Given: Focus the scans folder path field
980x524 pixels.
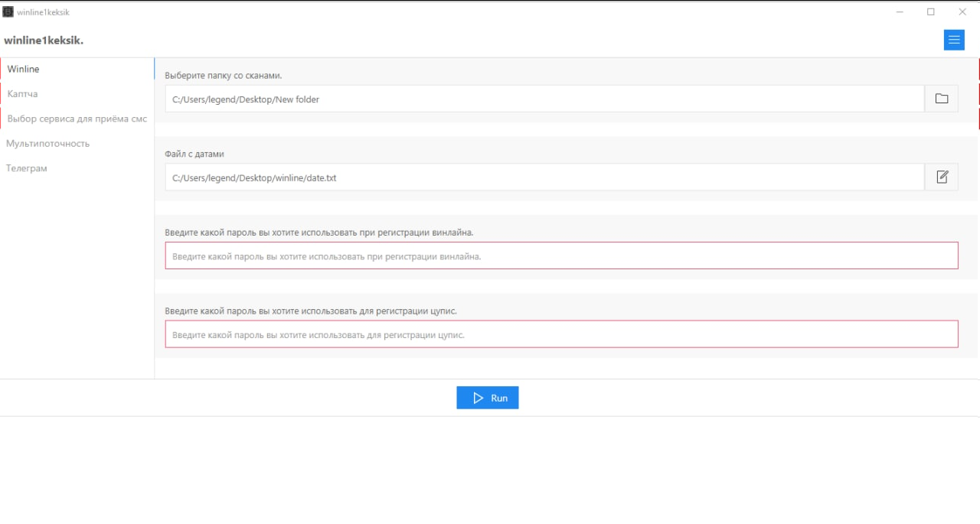Looking at the screenshot, I should click(545, 99).
